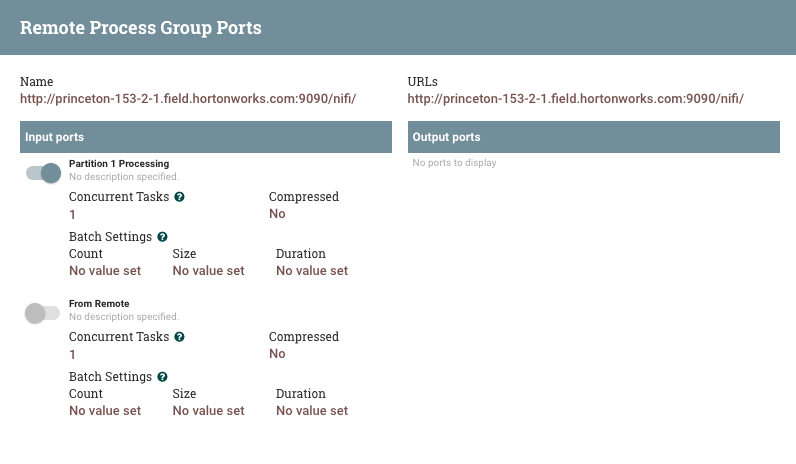Click Compressed value "No" for Partition 1 Processing
The width and height of the screenshot is (796, 464).
[x=277, y=214]
